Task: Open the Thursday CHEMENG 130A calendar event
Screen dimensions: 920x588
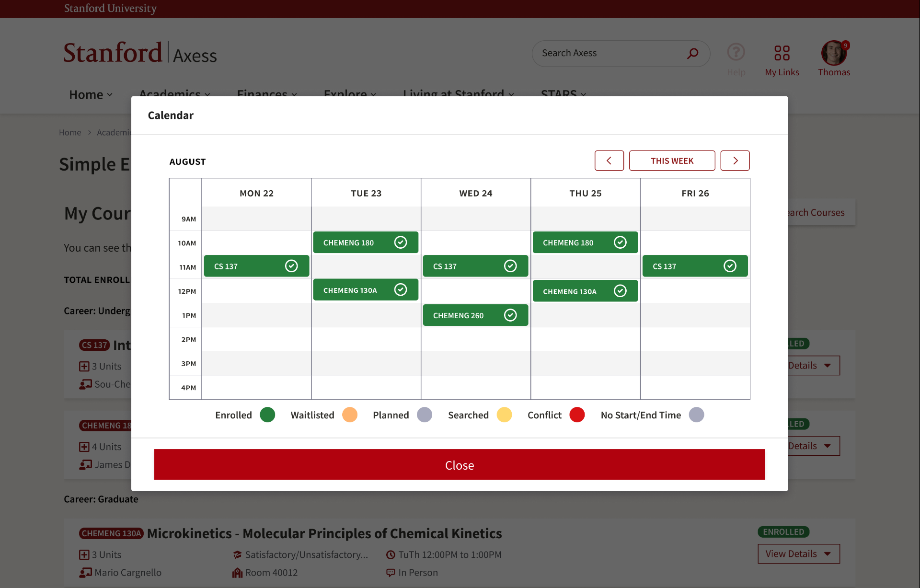Action: click(x=585, y=291)
